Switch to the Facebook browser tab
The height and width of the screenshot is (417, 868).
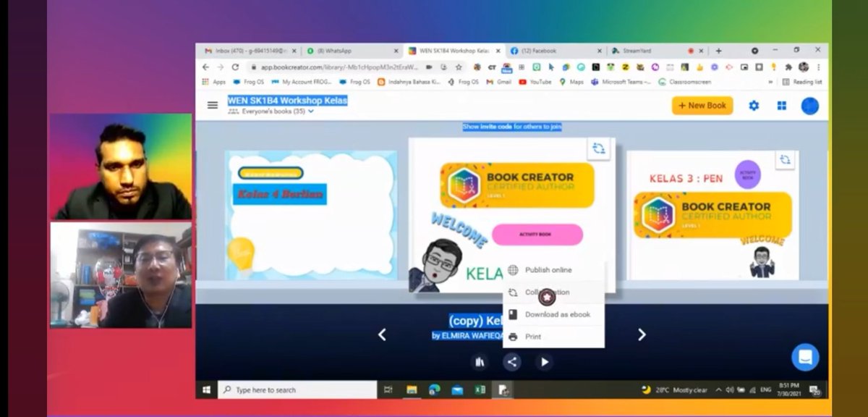tap(554, 51)
